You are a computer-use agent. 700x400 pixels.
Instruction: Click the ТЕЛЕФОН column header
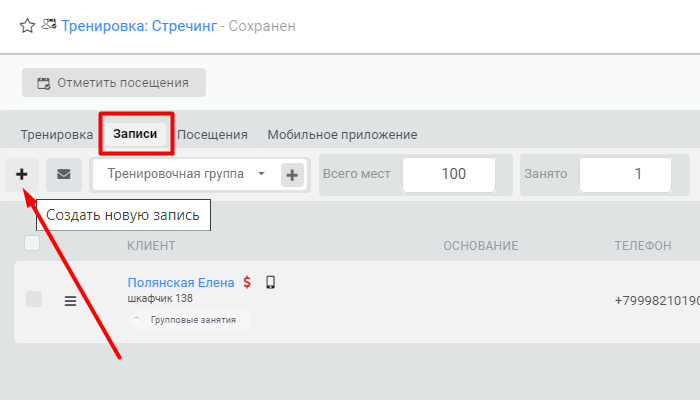[643, 246]
